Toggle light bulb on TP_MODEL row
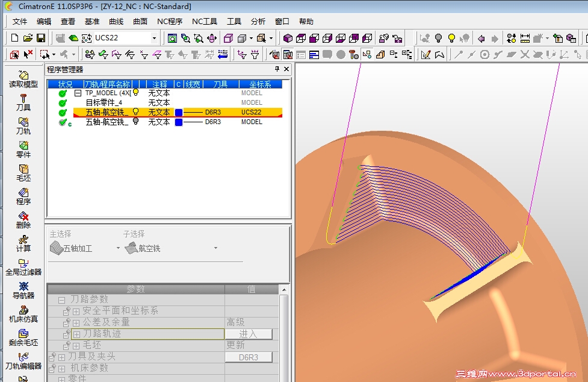 point(136,92)
